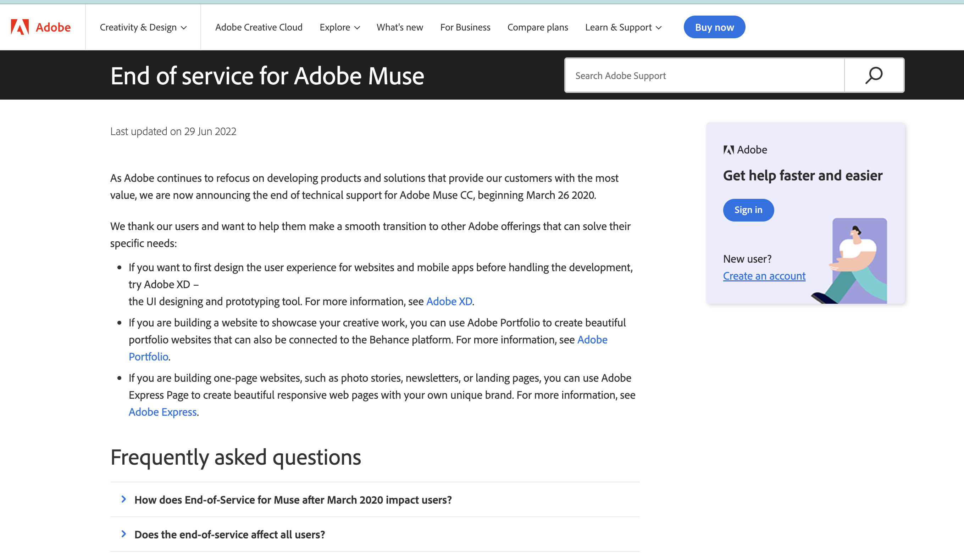Expand 'How does End-of-Service for Muse impact users'
Image resolution: width=964 pixels, height=560 pixels.
click(292, 499)
